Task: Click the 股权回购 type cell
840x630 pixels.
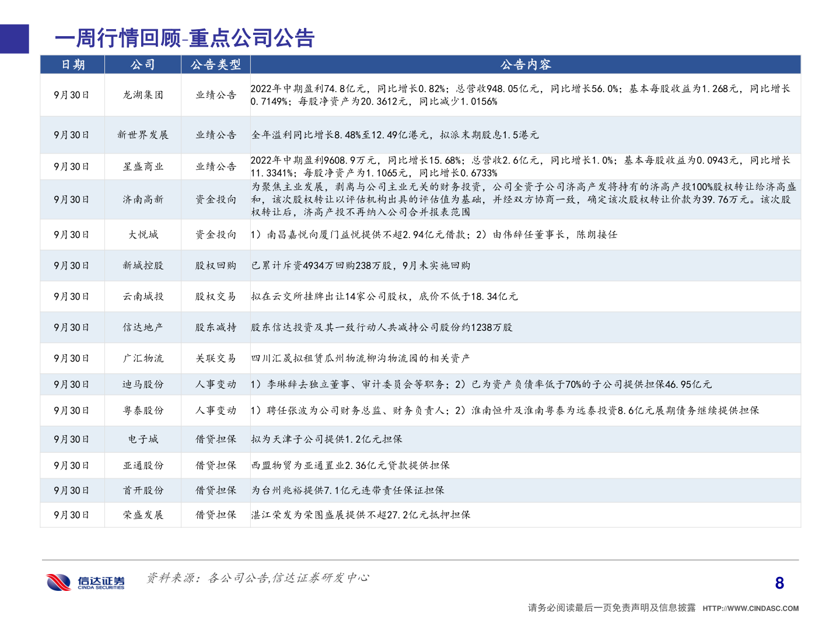Action: (215, 265)
